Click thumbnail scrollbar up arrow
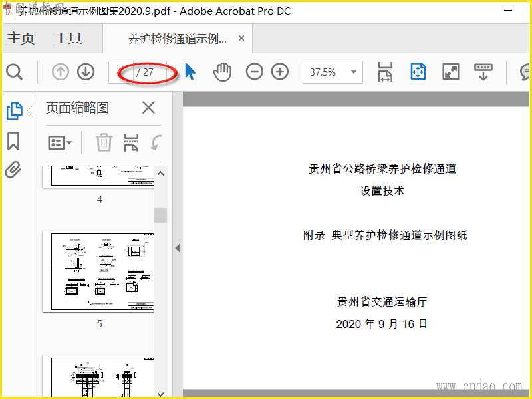 point(160,174)
